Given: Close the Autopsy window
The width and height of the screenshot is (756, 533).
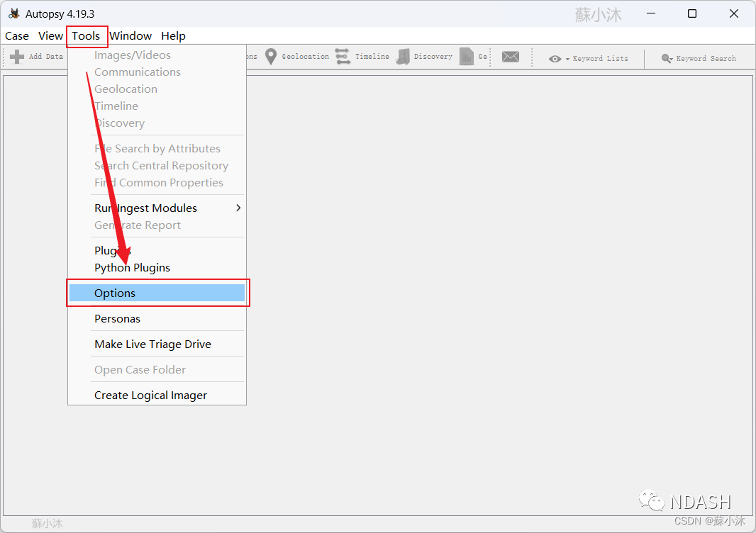Looking at the screenshot, I should click(734, 13).
